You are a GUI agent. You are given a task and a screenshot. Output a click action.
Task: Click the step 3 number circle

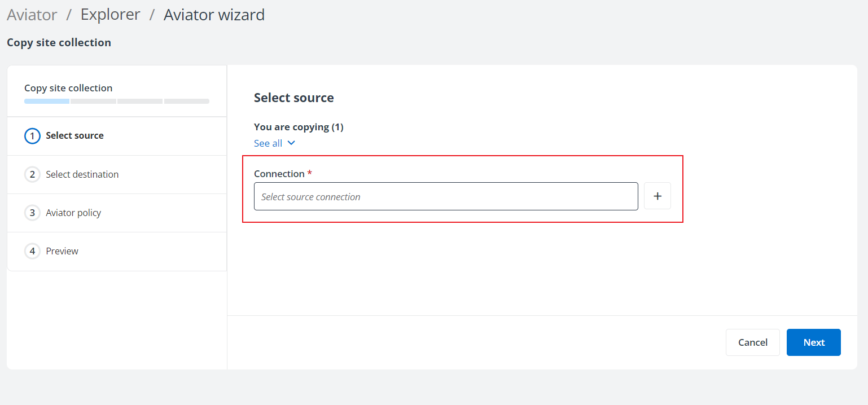(x=32, y=213)
